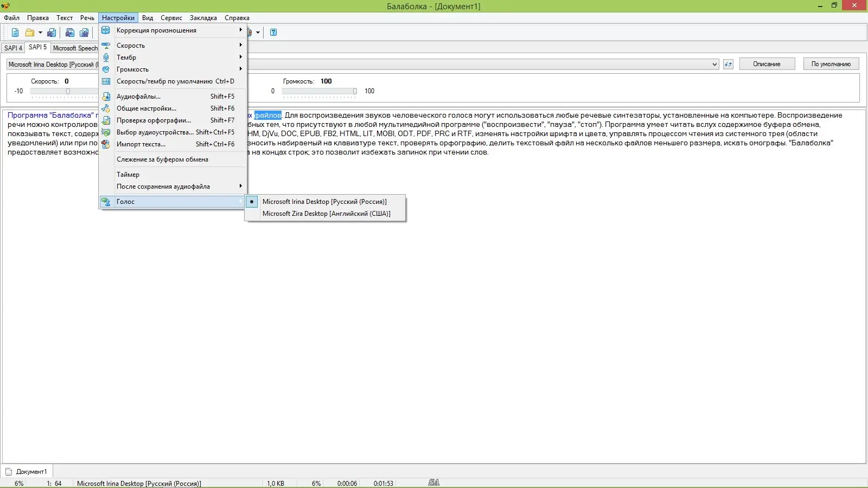Click the Голос menu icon
868x488 pixels.
[x=106, y=202]
